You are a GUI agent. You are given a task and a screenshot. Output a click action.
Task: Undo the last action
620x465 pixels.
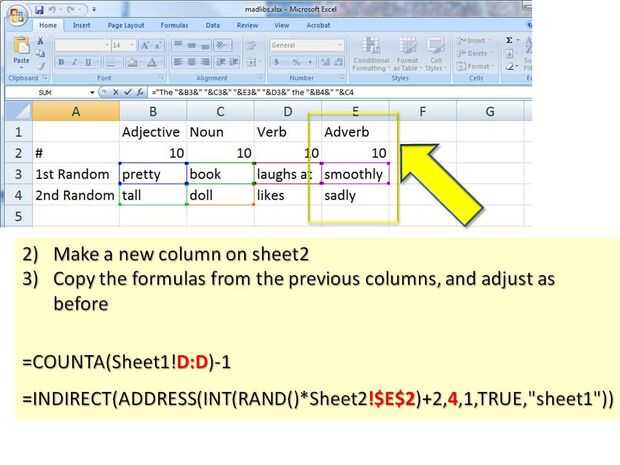53,10
